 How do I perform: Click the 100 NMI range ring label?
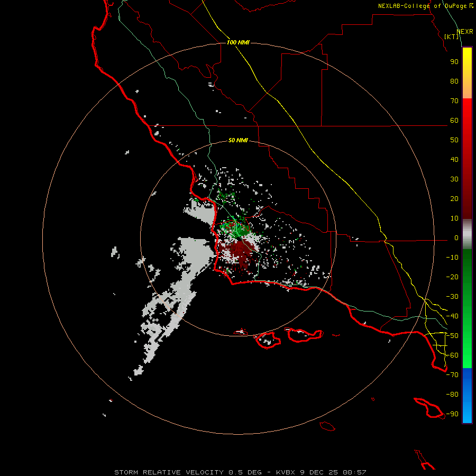(x=238, y=42)
